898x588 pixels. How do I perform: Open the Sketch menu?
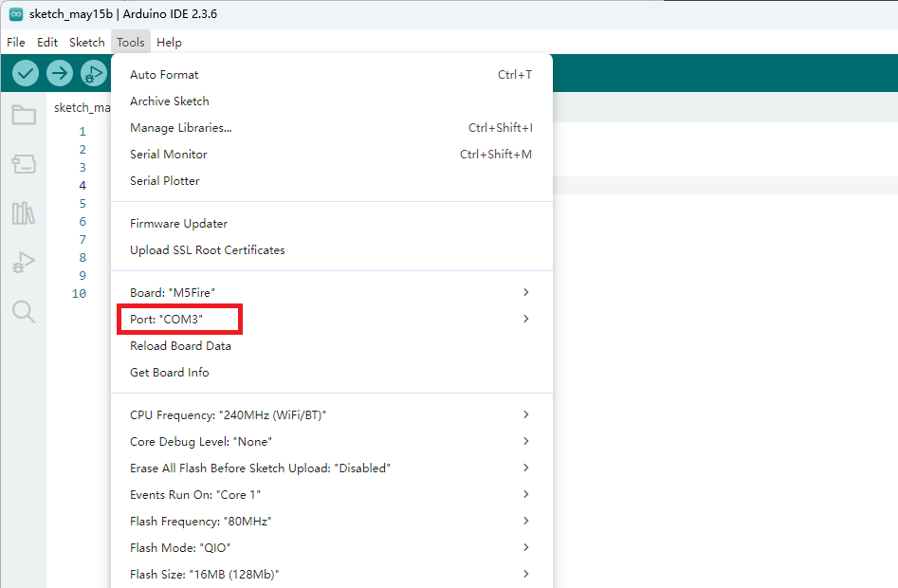87,43
